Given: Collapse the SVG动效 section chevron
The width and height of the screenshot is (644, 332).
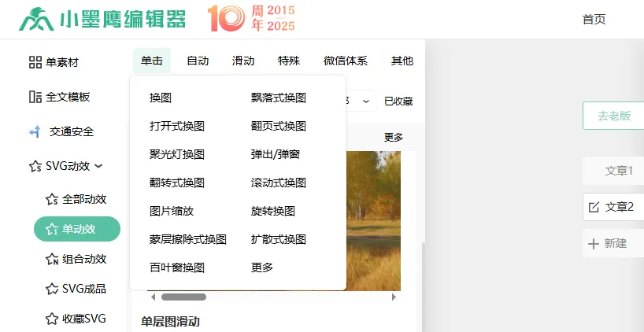Looking at the screenshot, I should coord(98,166).
